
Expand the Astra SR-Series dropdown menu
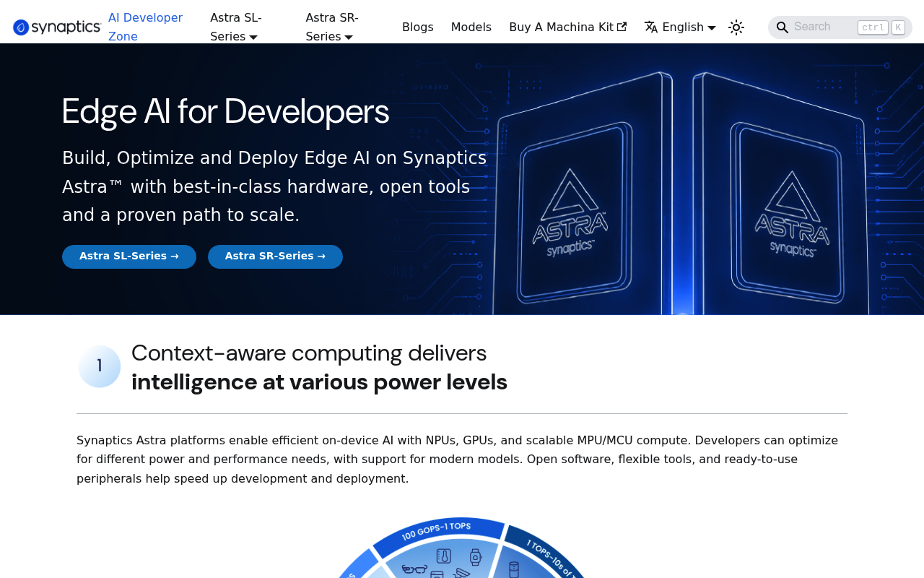332,27
